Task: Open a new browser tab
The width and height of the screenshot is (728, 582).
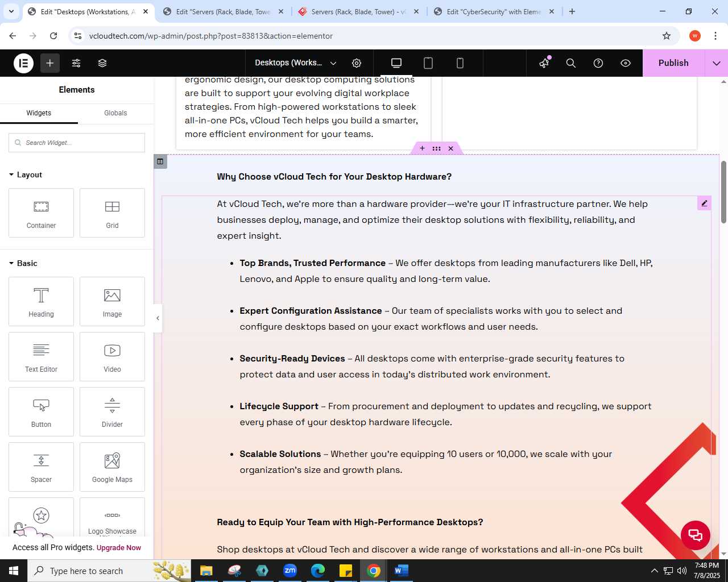Action: click(572, 11)
